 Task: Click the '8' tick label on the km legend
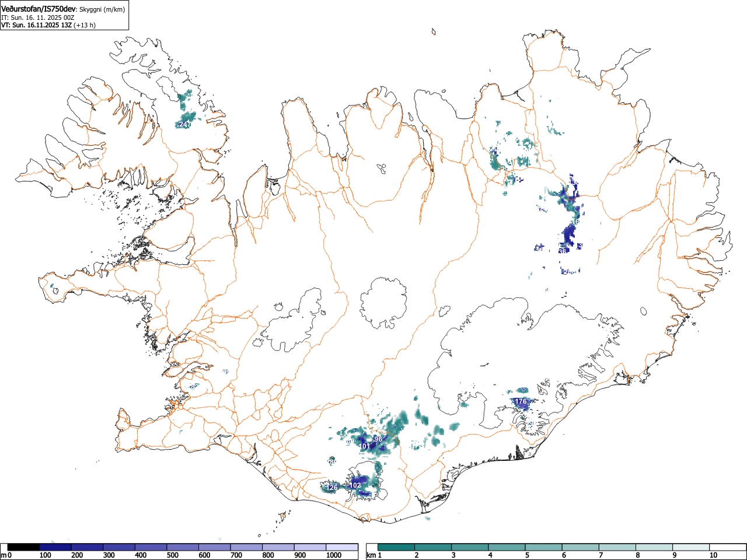[638, 555]
